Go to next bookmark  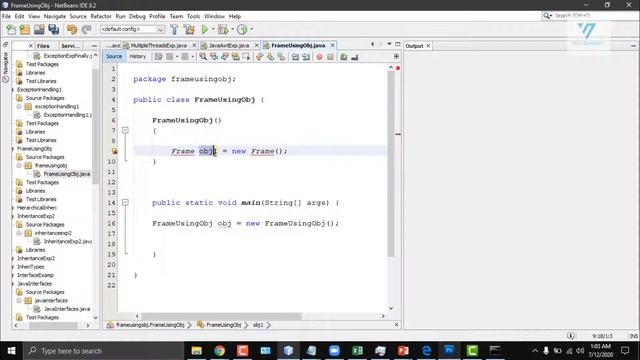tap(270, 57)
